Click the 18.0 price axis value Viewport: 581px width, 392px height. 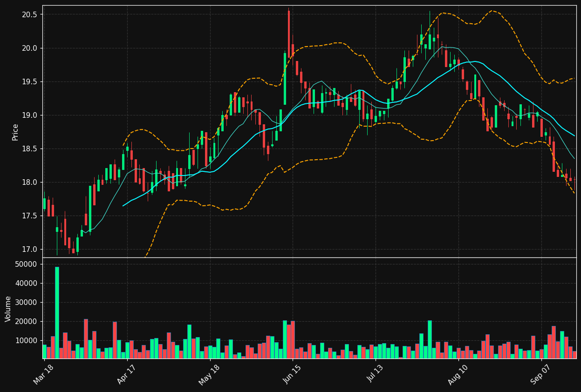(x=29, y=182)
